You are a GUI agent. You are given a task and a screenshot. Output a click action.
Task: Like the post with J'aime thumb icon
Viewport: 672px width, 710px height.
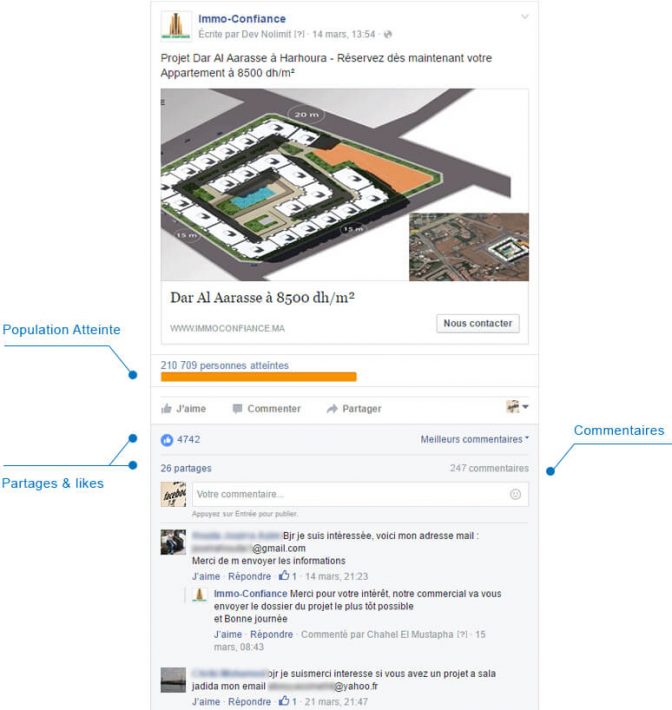coord(166,409)
